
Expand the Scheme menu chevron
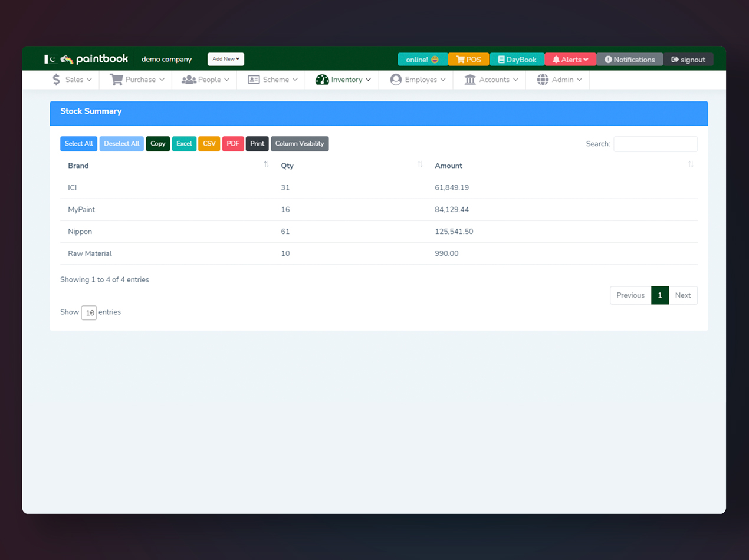click(x=295, y=80)
